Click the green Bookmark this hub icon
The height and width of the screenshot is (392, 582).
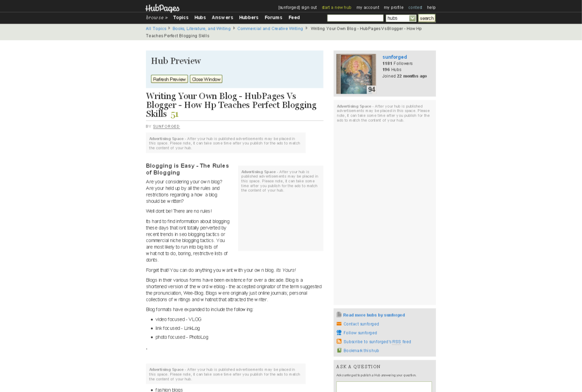coord(339,350)
